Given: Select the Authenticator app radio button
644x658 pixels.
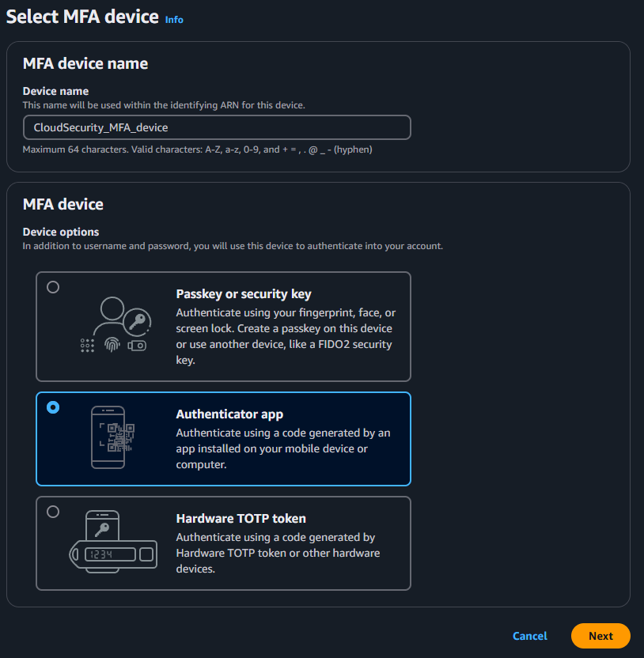Looking at the screenshot, I should tap(53, 407).
